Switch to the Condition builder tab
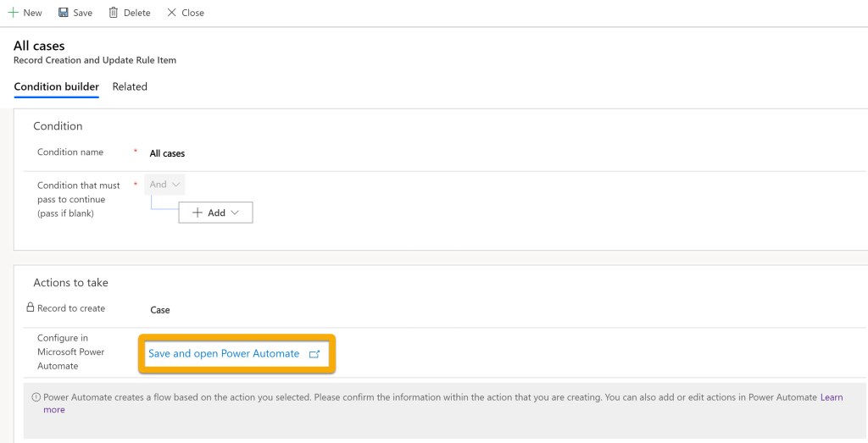 pos(56,86)
